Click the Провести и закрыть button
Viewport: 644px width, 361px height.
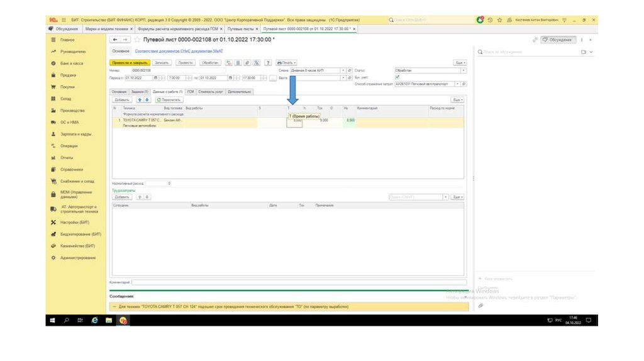pyautogui.click(x=129, y=63)
